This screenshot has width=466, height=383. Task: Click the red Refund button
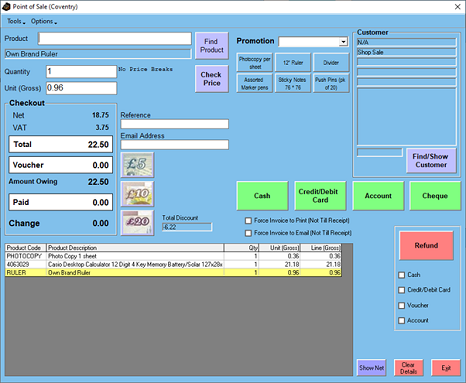[x=426, y=246]
